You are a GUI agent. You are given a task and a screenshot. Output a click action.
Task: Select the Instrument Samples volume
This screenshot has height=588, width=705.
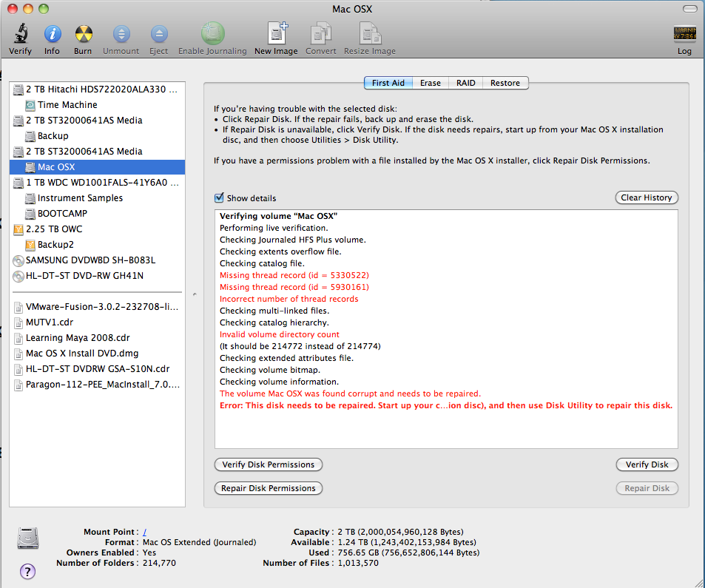[97, 197]
